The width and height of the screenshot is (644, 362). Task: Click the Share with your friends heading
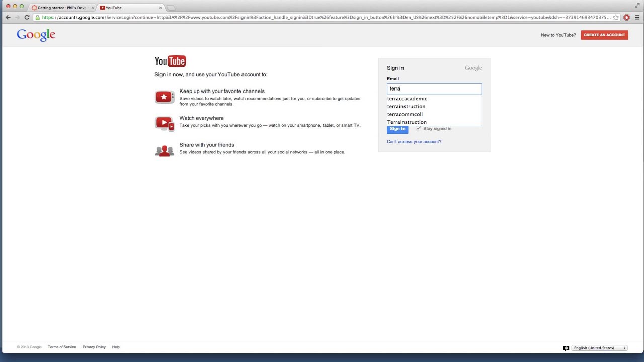[x=207, y=145]
